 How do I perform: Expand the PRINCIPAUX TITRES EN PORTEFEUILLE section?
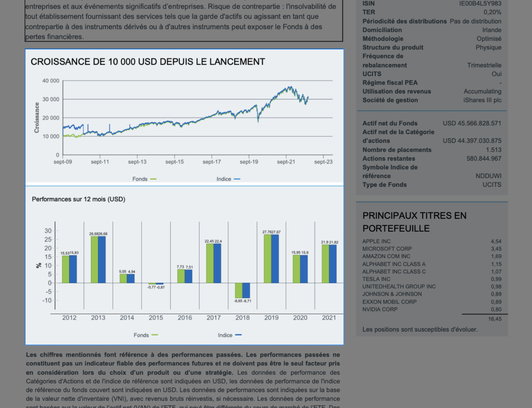point(414,222)
